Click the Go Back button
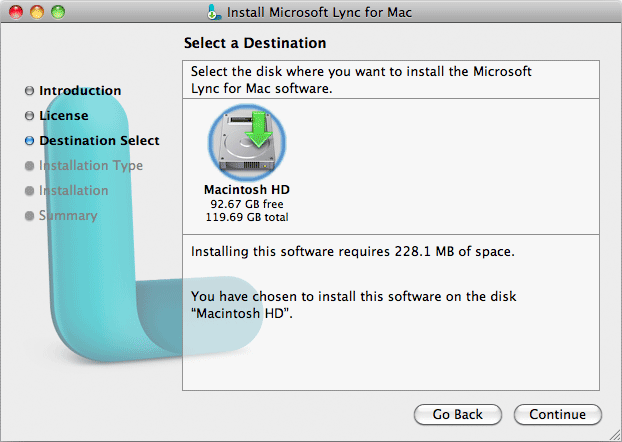The width and height of the screenshot is (622, 442). coord(458,414)
